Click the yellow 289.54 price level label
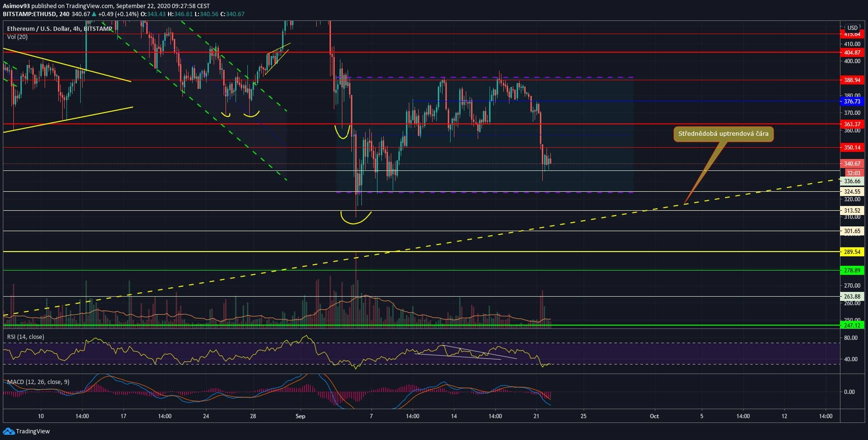The width and height of the screenshot is (868, 440). [x=852, y=252]
